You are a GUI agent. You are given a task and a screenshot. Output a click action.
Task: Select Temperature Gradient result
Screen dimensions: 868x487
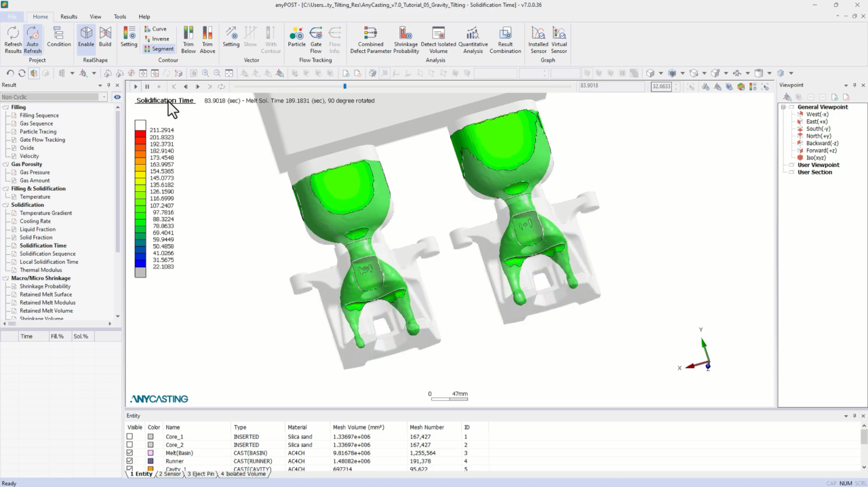coord(45,213)
